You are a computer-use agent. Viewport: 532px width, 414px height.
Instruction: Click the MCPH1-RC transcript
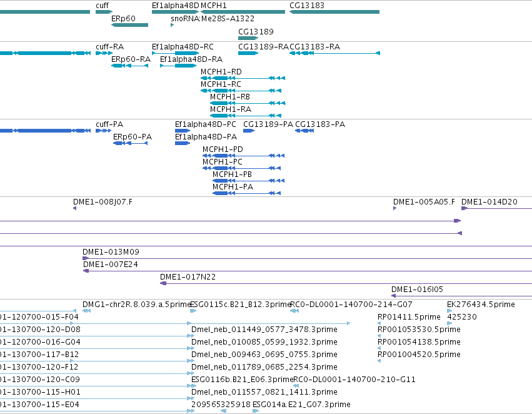tap(241, 91)
